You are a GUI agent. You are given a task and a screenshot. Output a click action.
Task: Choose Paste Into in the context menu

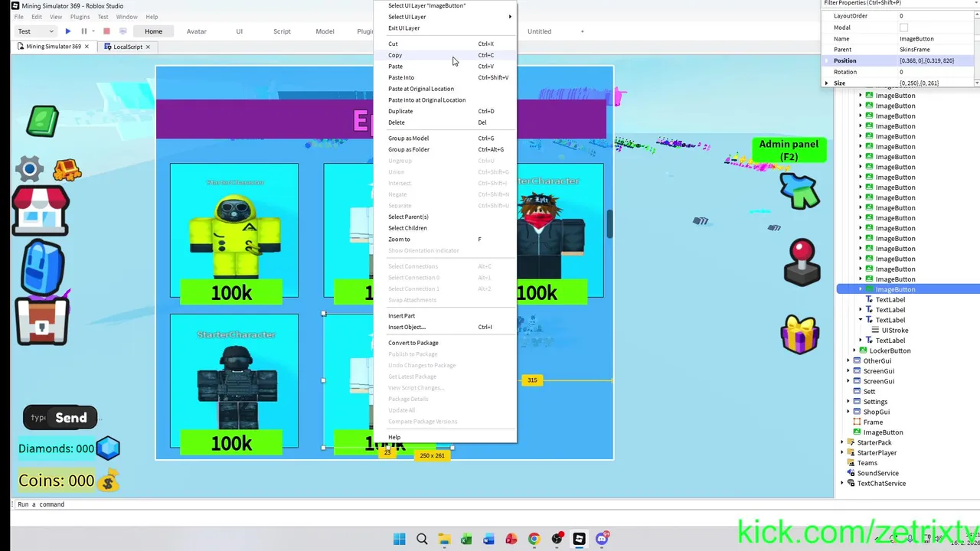(x=446, y=77)
